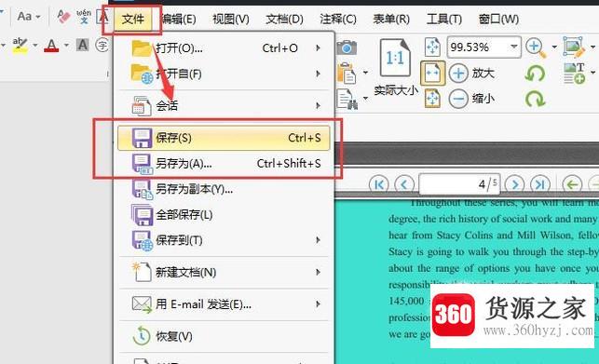The image size is (599, 364).
Task: Click the edit image icon with pencil
Action: click(574, 47)
